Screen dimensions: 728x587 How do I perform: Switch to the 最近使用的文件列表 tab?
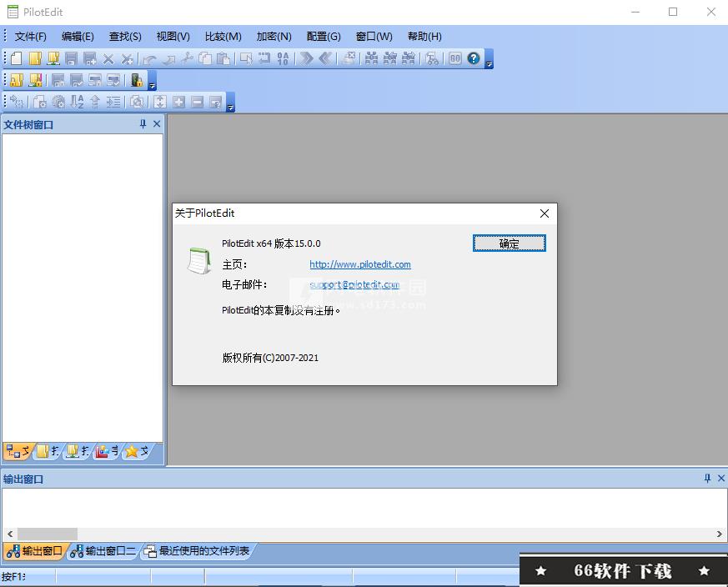pyautogui.click(x=197, y=551)
